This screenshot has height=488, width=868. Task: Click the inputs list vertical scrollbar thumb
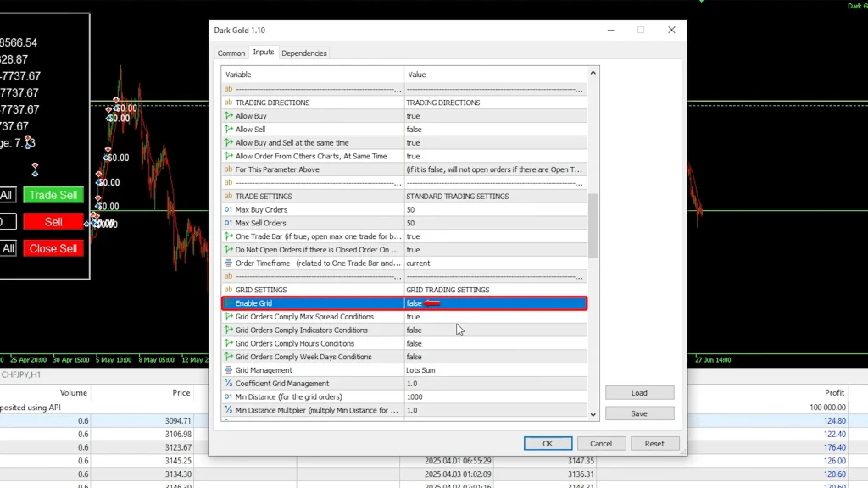(x=593, y=225)
